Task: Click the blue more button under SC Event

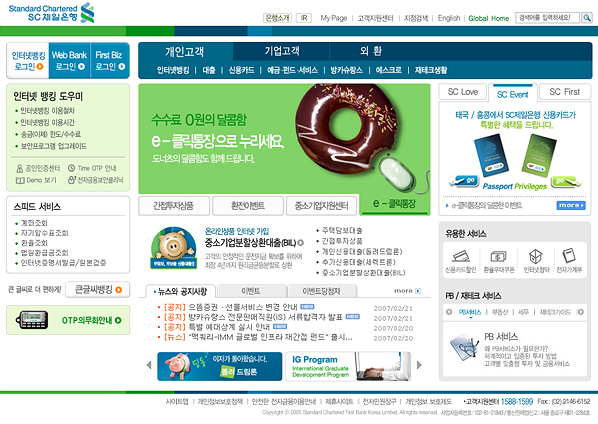Action: [x=571, y=206]
